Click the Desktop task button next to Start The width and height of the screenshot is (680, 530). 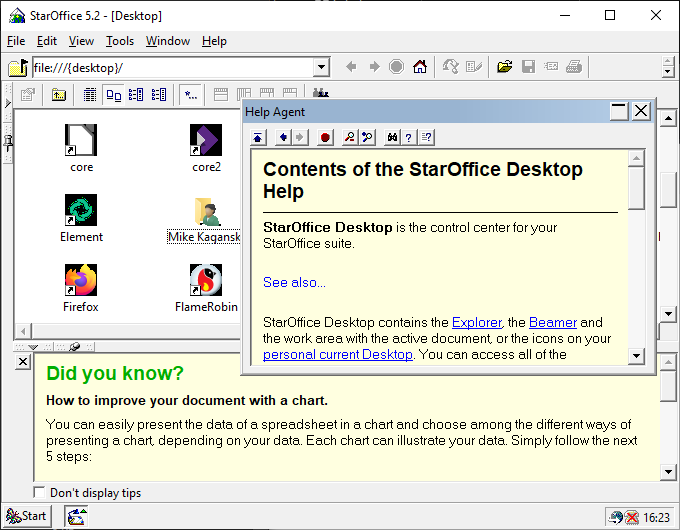coord(76,516)
